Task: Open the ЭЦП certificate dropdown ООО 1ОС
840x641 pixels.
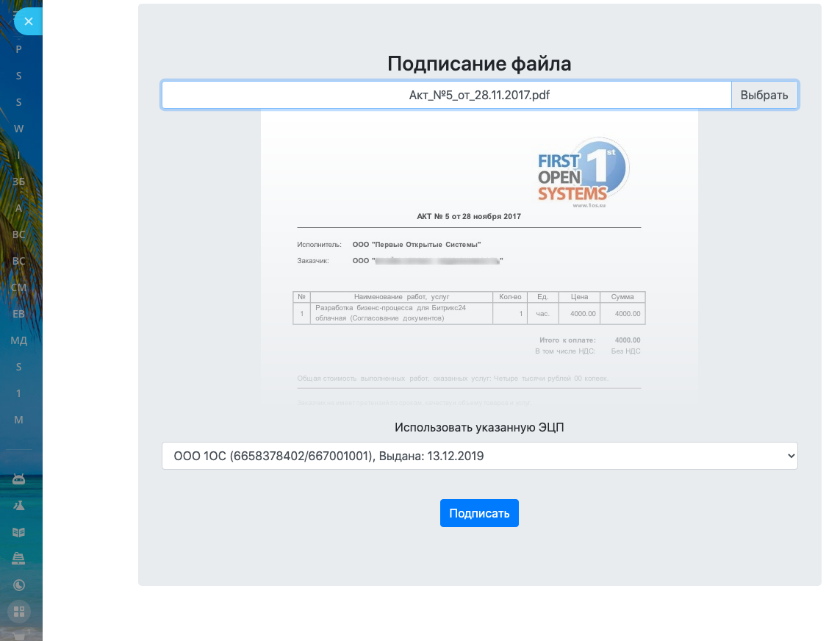Action: (x=479, y=456)
